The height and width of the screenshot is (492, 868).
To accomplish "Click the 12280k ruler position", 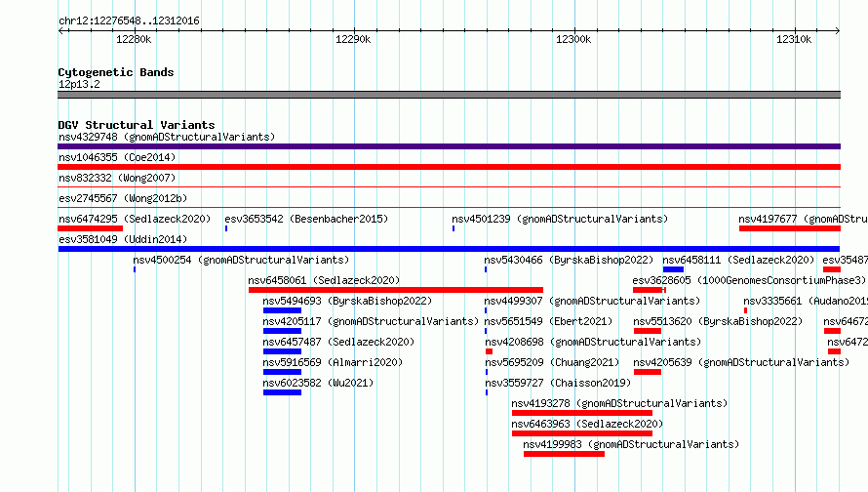I will (134, 39).
